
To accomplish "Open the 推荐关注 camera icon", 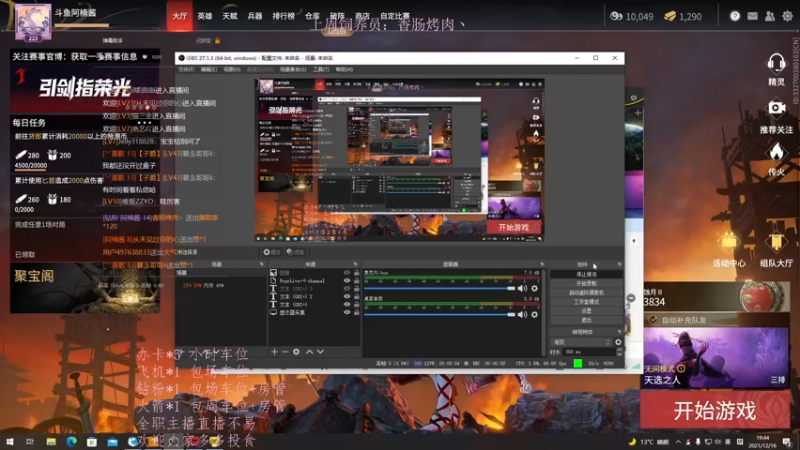I will (x=776, y=108).
